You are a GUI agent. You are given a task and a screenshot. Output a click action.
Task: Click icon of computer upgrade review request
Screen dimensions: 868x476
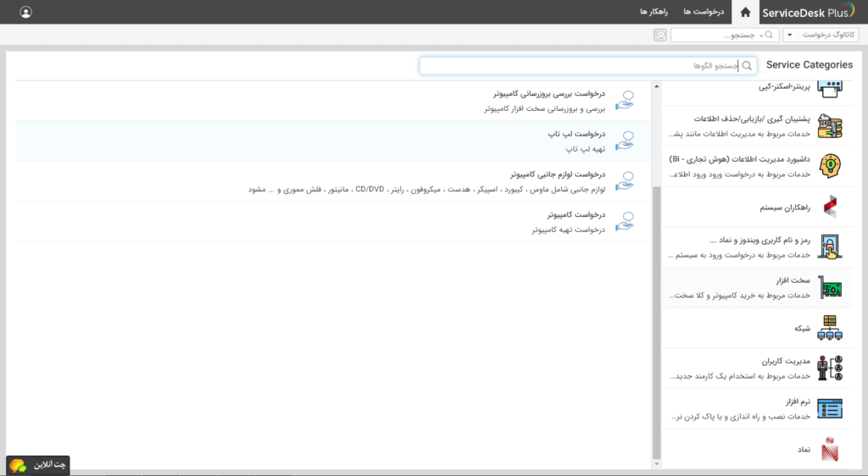pos(625,101)
